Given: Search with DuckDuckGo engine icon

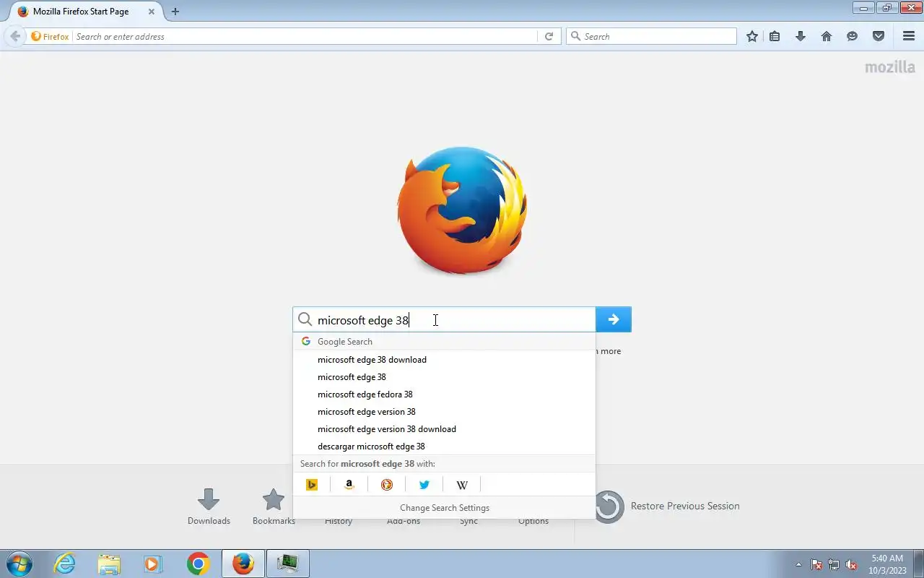Looking at the screenshot, I should 387,485.
